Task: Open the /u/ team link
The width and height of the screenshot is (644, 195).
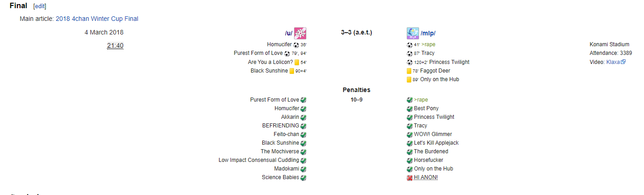Action: (x=289, y=33)
